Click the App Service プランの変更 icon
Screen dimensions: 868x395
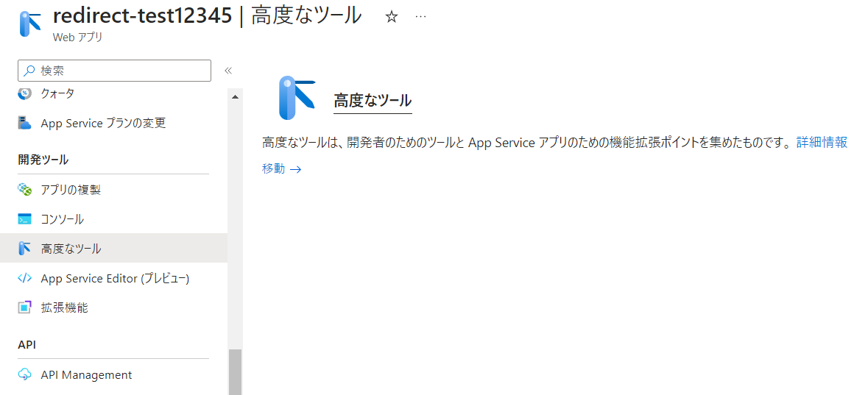click(25, 123)
